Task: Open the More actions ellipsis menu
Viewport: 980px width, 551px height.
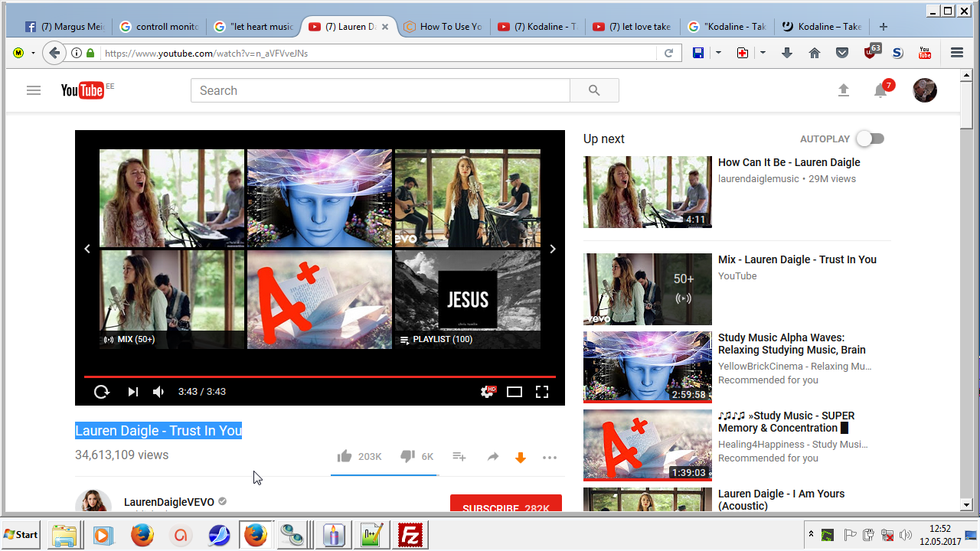Action: click(x=550, y=458)
